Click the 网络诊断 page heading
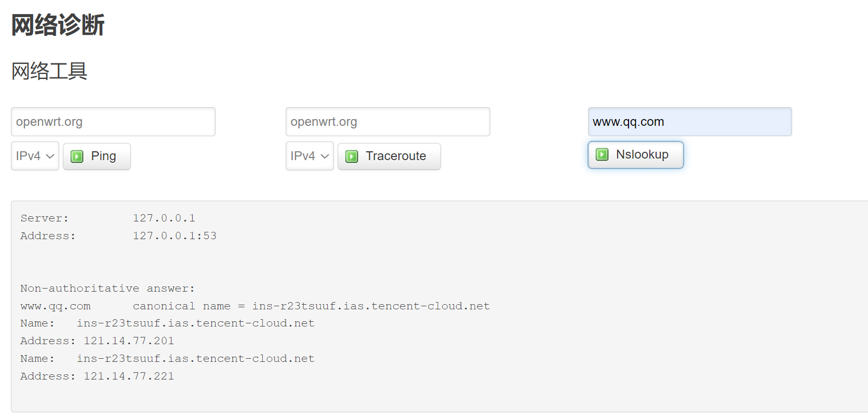The width and height of the screenshot is (868, 418). 57,25
